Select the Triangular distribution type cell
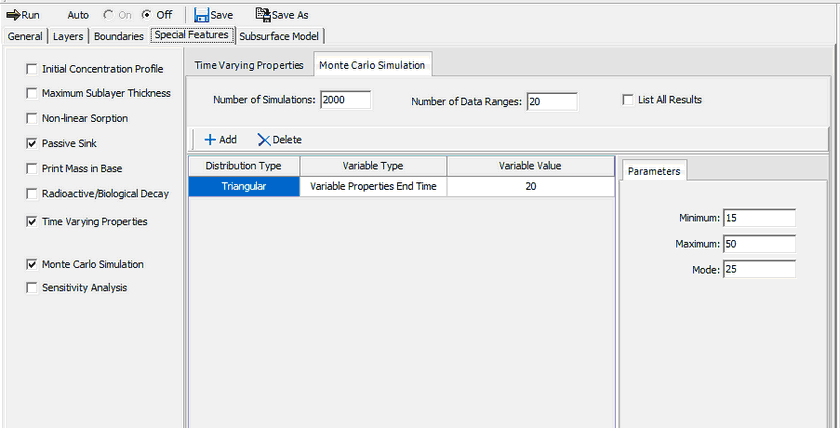Viewport: 840px width, 428px height. 244,187
